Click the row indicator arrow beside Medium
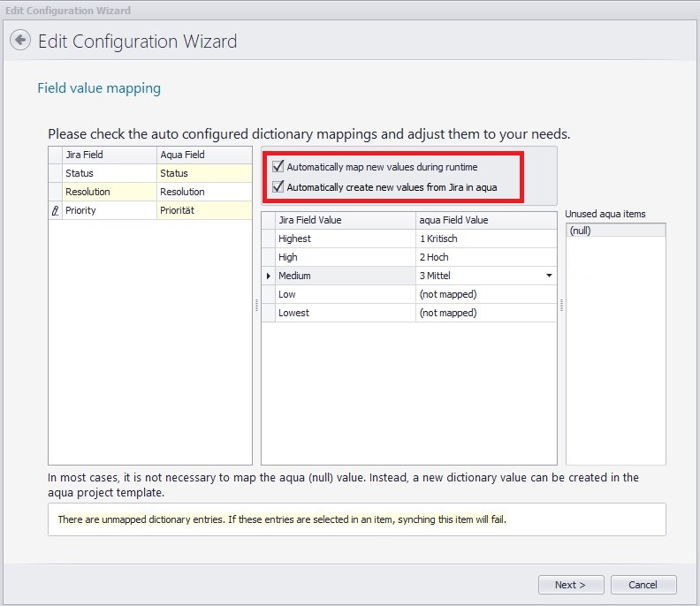 269,276
